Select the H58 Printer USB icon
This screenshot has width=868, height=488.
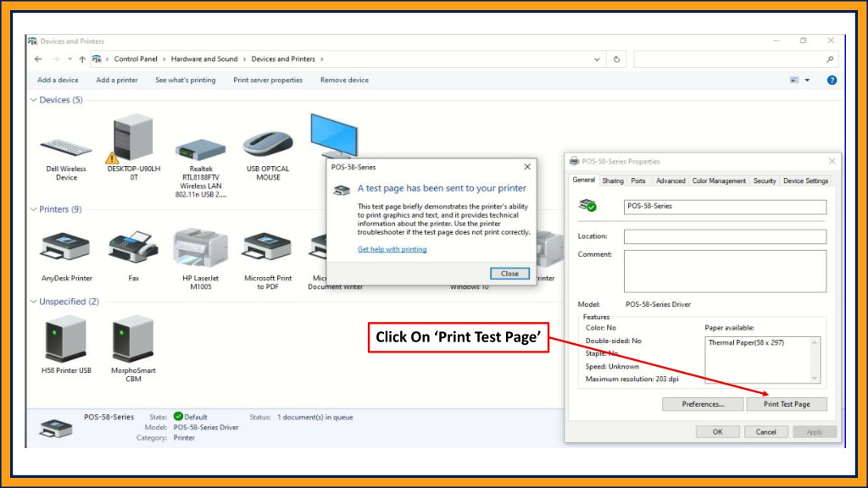tap(65, 339)
